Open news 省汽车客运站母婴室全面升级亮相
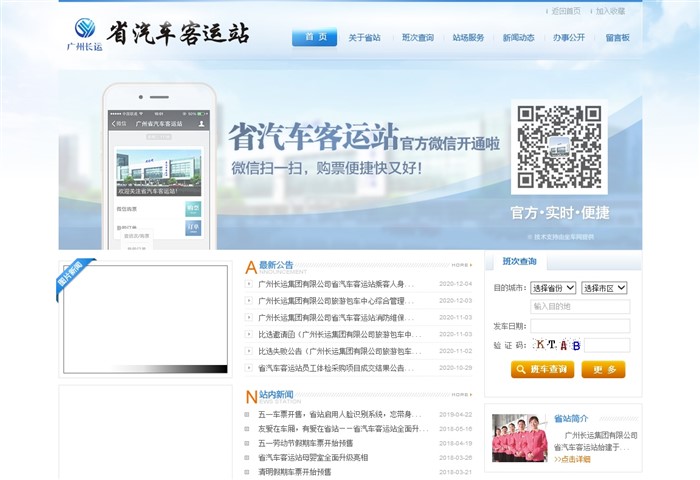 pyautogui.click(x=313, y=457)
